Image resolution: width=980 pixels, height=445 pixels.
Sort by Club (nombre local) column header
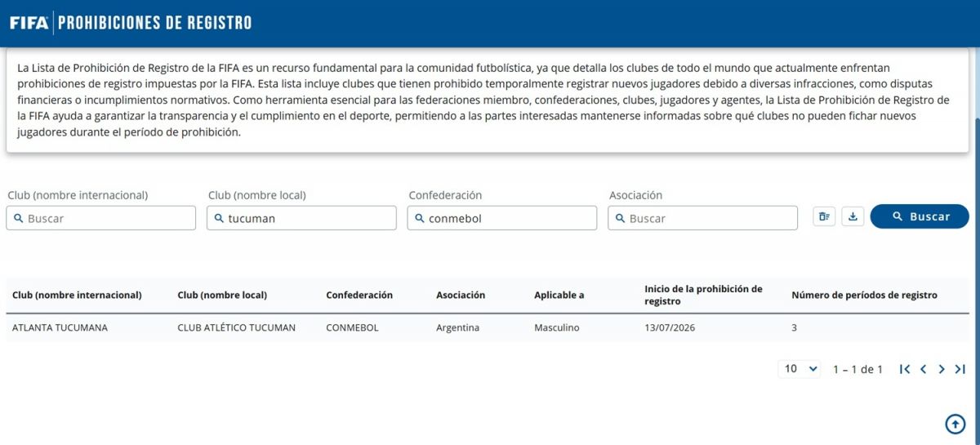point(222,295)
